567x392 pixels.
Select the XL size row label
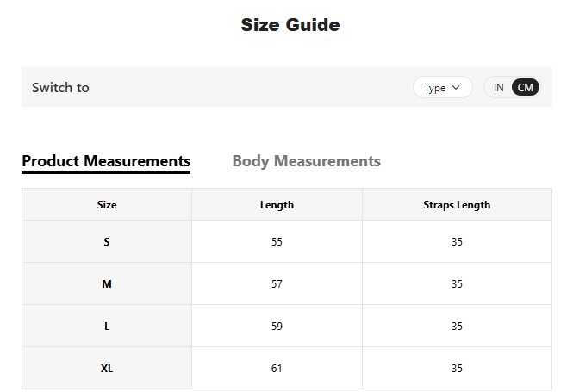tap(107, 369)
